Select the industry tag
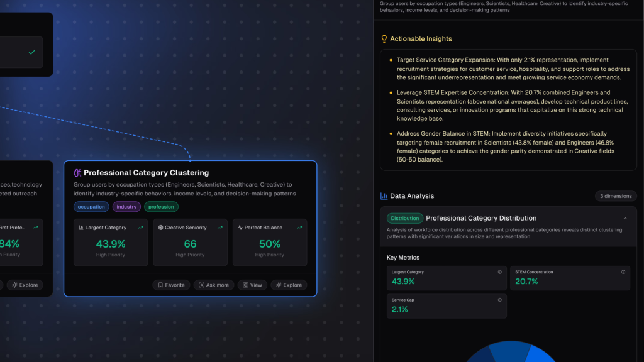The height and width of the screenshot is (362, 644). click(126, 207)
